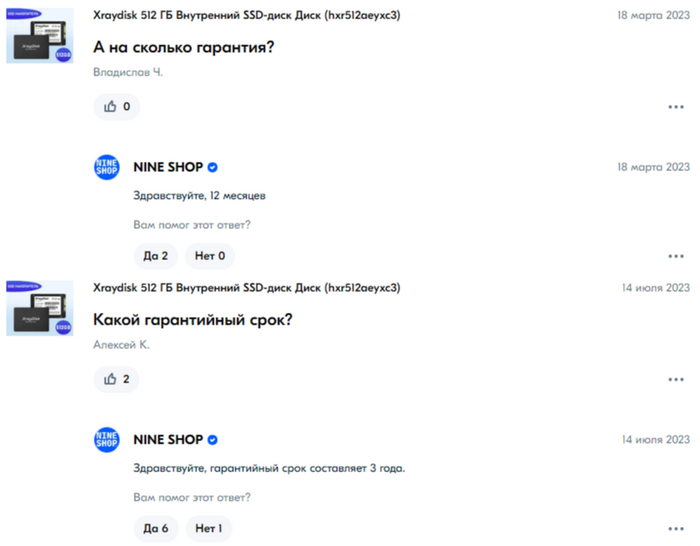
Task: Click verified badge in the 14 июля answer
Action: tap(213, 440)
